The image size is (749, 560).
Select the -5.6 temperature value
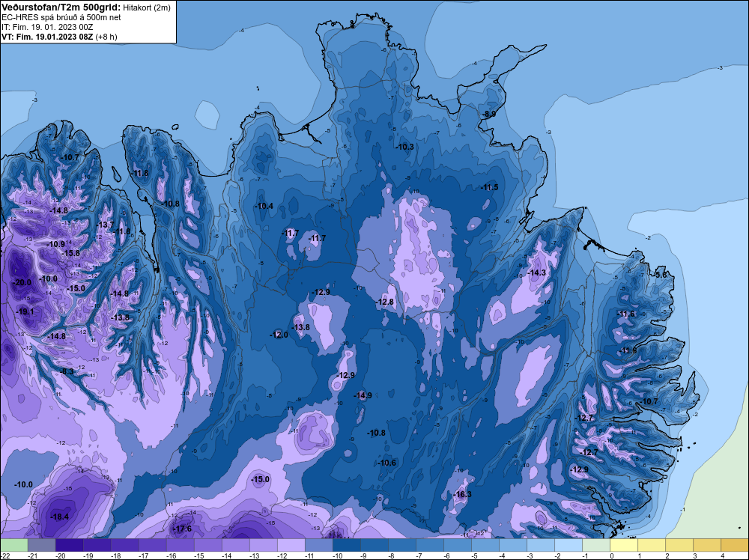click(x=661, y=275)
